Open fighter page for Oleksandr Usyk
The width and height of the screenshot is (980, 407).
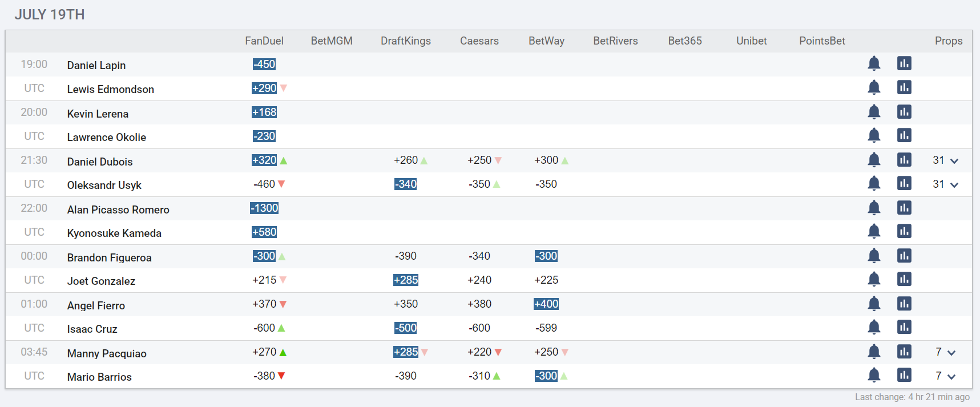[x=104, y=185]
